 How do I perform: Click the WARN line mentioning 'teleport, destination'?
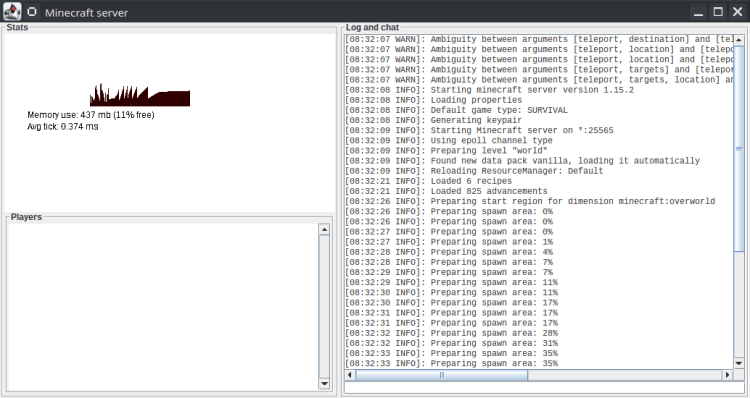(539, 39)
